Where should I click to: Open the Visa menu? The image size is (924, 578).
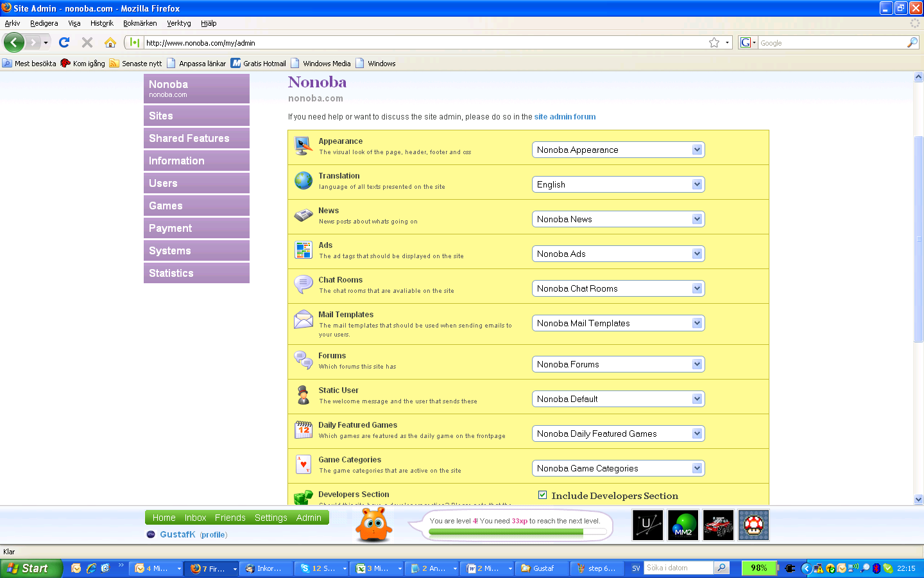(74, 23)
